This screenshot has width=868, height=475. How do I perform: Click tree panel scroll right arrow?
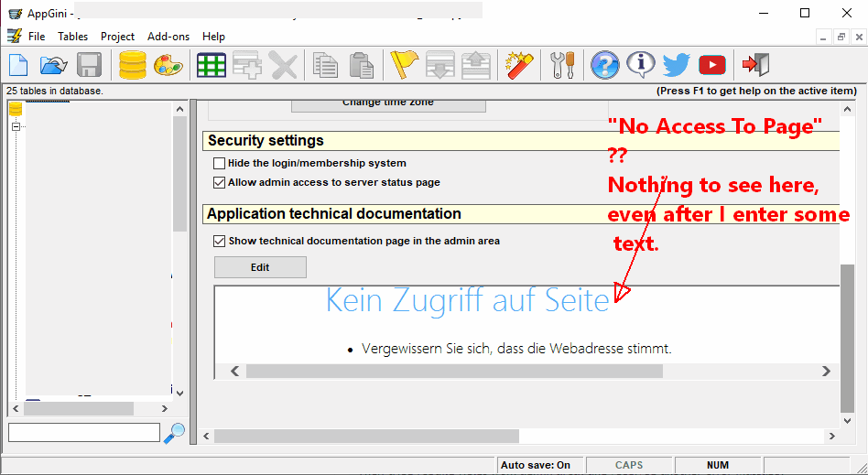click(x=165, y=408)
